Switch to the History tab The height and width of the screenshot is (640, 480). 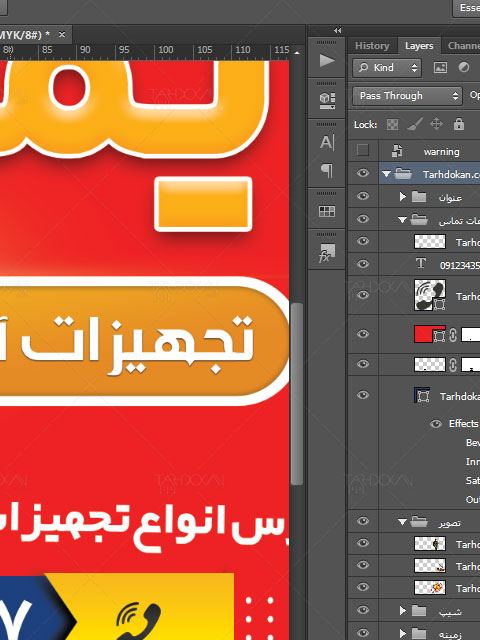(372, 46)
